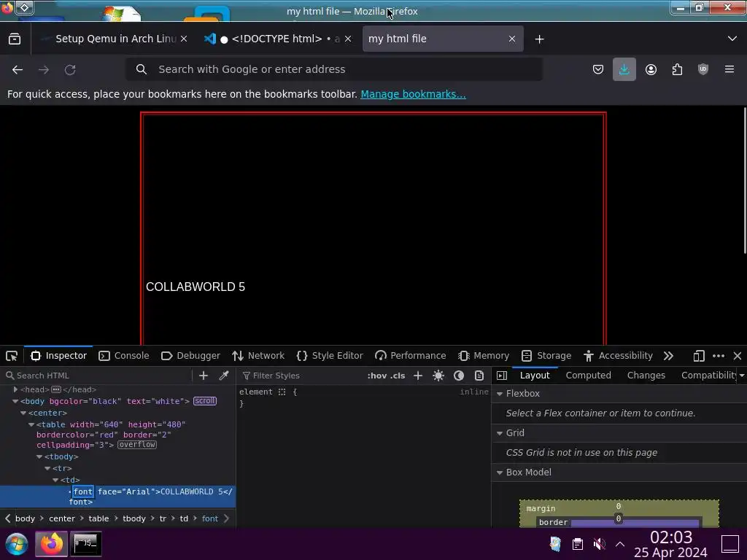Collapse the td element node
Screen dimensions: 747x560
click(x=55, y=480)
